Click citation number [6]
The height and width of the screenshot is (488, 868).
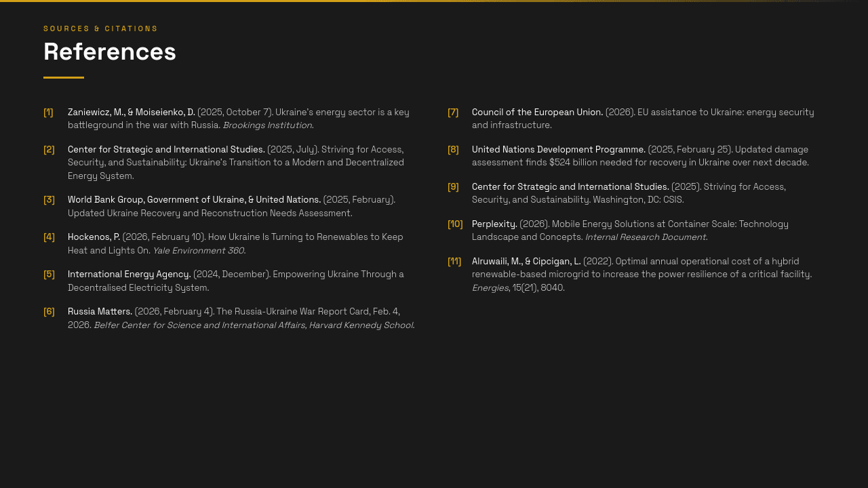click(49, 312)
